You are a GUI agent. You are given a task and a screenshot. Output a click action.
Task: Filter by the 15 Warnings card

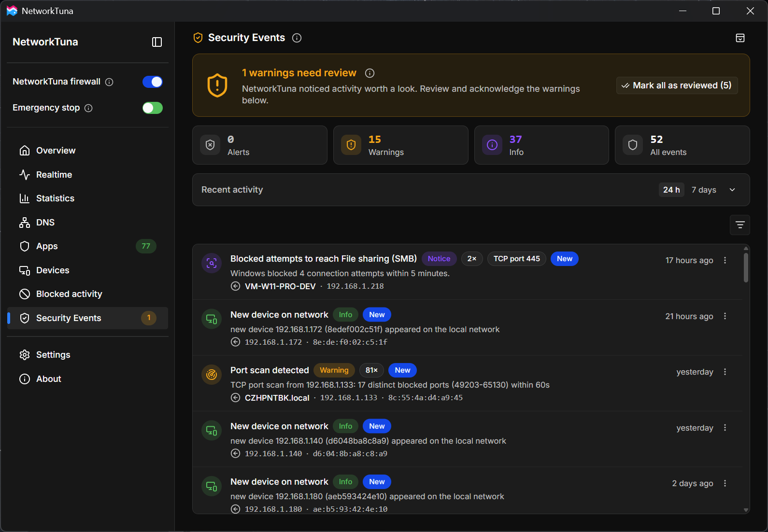(x=401, y=145)
